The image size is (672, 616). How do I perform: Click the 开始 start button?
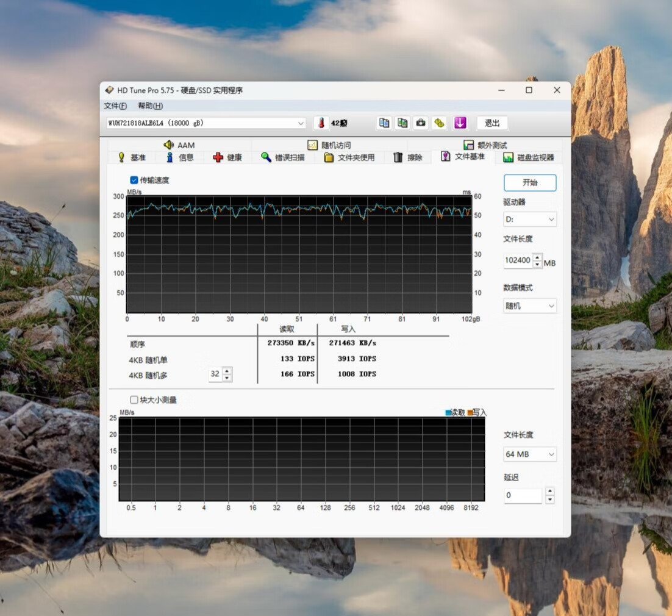tap(530, 182)
